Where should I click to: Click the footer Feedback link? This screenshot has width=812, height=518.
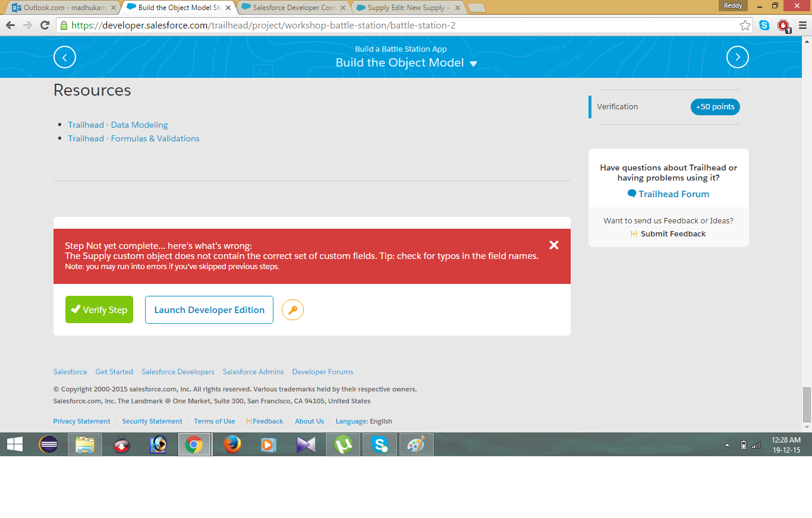[265, 421]
